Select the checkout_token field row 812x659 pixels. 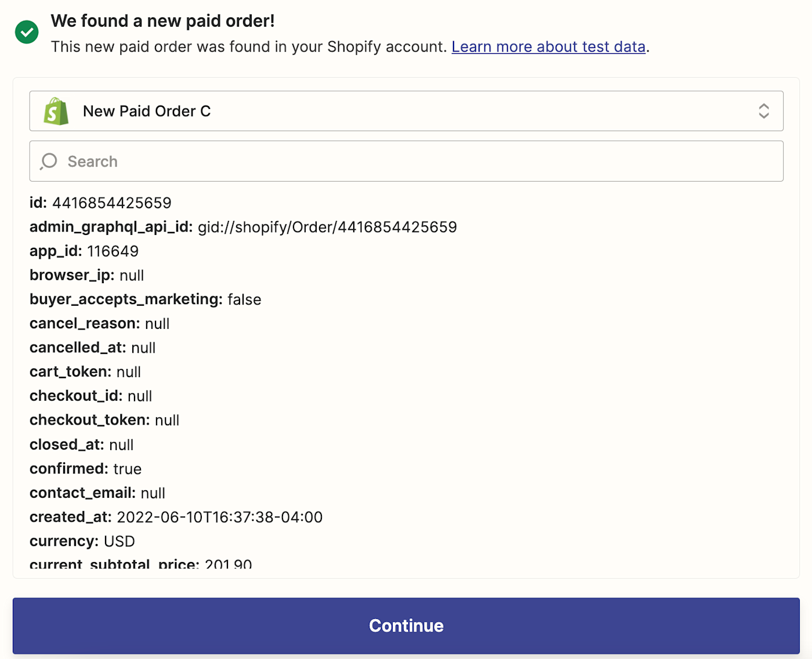coord(104,420)
